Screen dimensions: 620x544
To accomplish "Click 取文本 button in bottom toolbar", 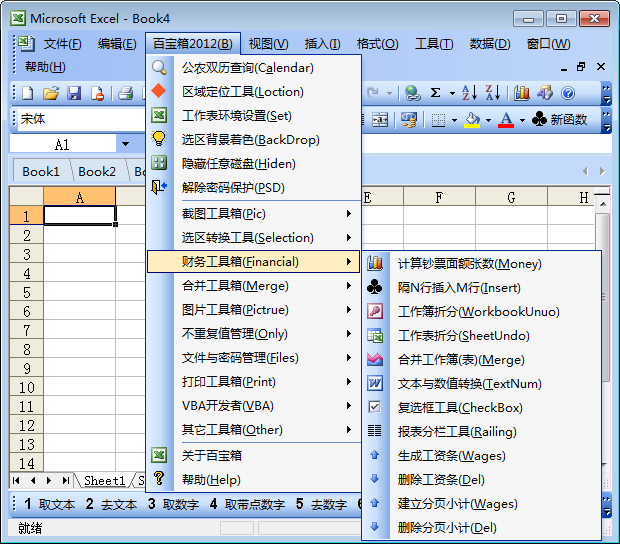I will click(x=49, y=504).
